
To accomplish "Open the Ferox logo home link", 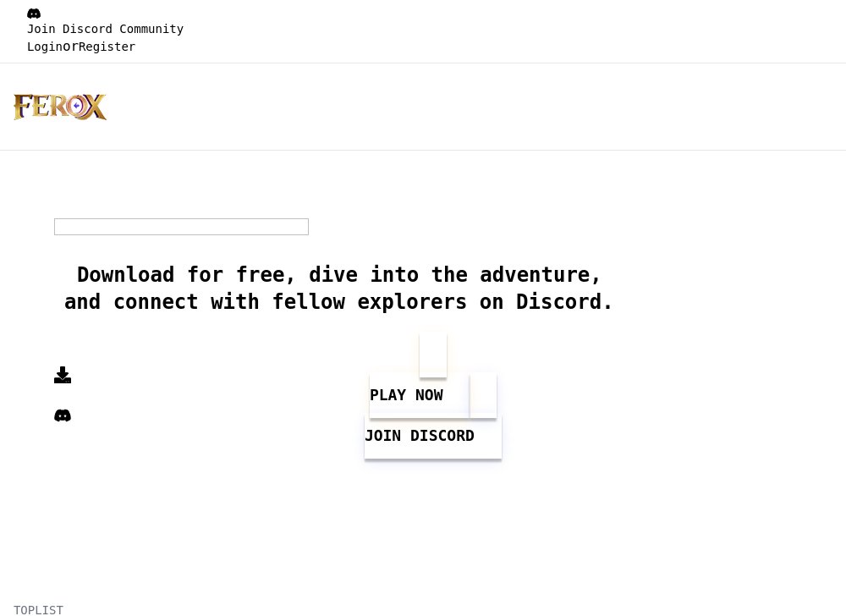I will click(60, 107).
